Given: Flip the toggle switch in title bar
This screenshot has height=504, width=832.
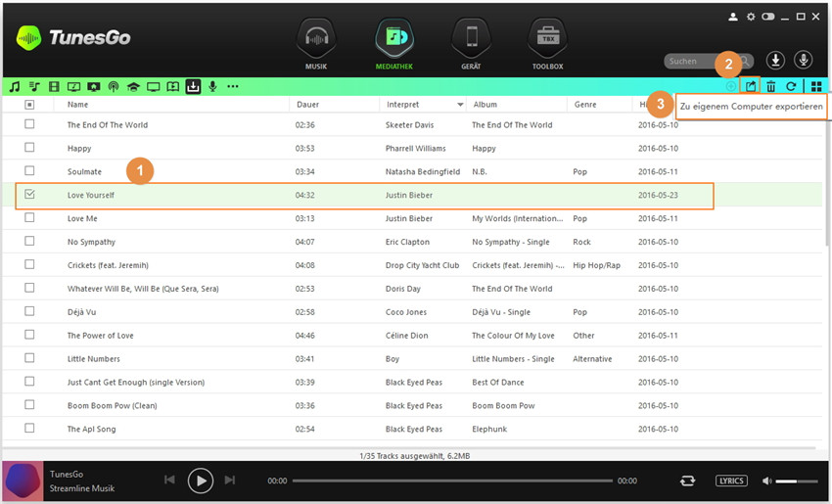Looking at the screenshot, I should tap(768, 17).
